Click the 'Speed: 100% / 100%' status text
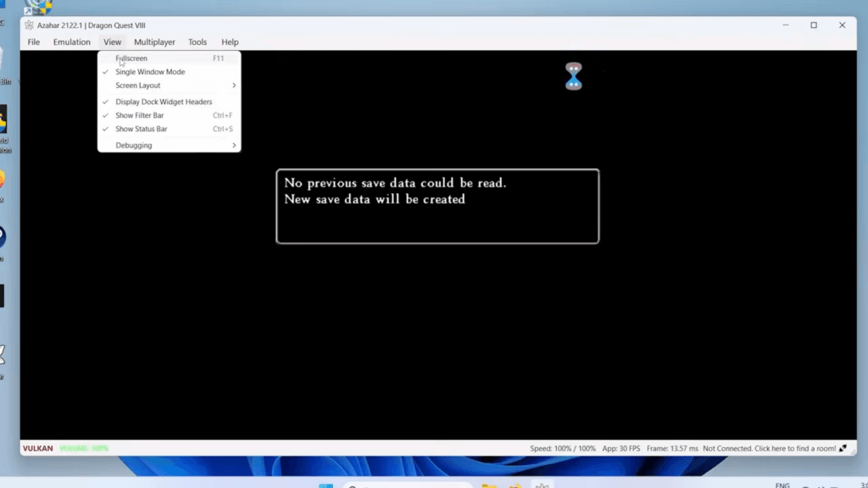 tap(563, 448)
